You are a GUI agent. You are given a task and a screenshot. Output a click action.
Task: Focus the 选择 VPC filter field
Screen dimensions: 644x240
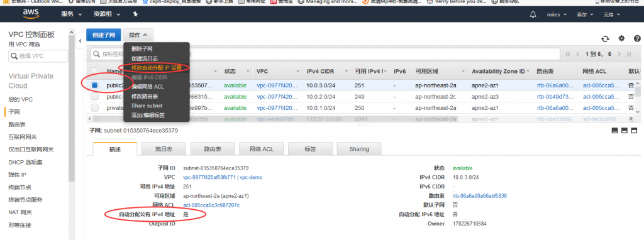tap(38, 56)
